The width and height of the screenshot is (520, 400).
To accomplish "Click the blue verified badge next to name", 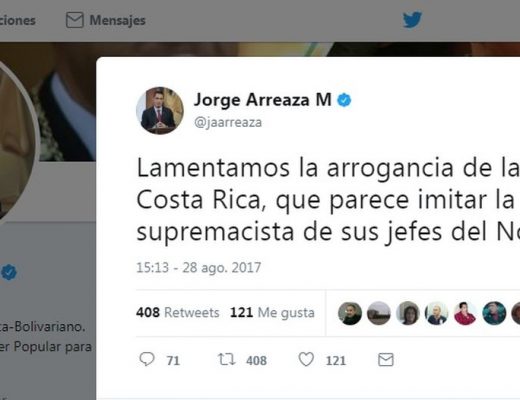I will (344, 100).
